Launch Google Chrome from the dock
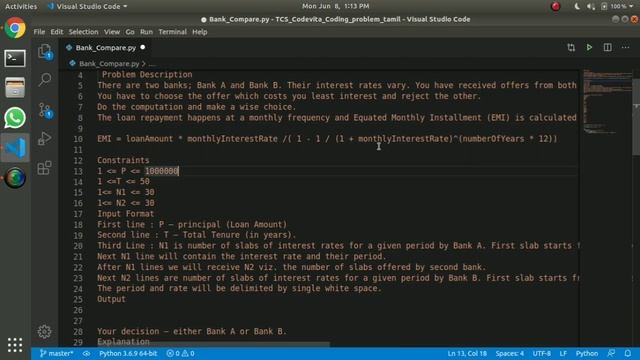 pos(15,28)
